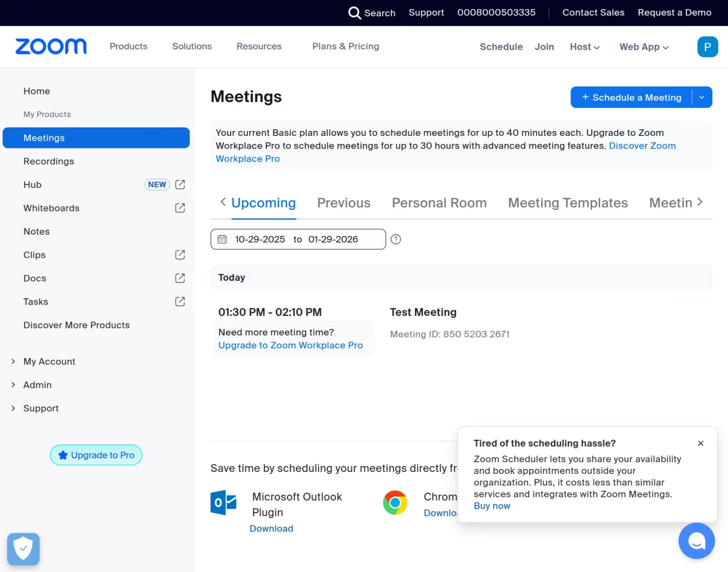Open Schedule a Meeting dropdown arrow
The width and height of the screenshot is (728, 572).
point(702,97)
